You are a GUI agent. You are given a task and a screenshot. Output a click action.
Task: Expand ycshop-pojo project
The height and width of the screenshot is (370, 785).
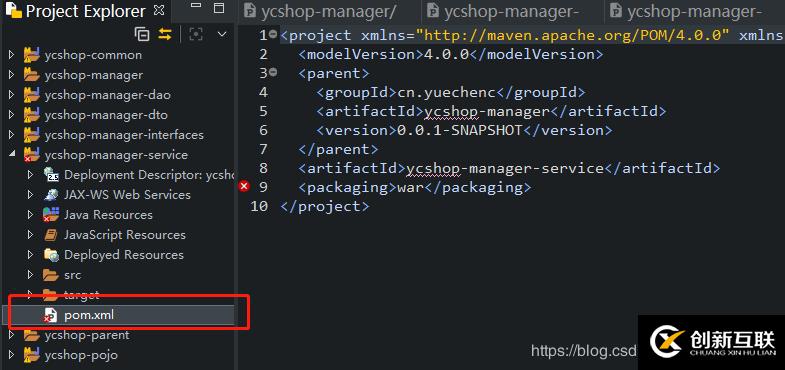(x=12, y=355)
